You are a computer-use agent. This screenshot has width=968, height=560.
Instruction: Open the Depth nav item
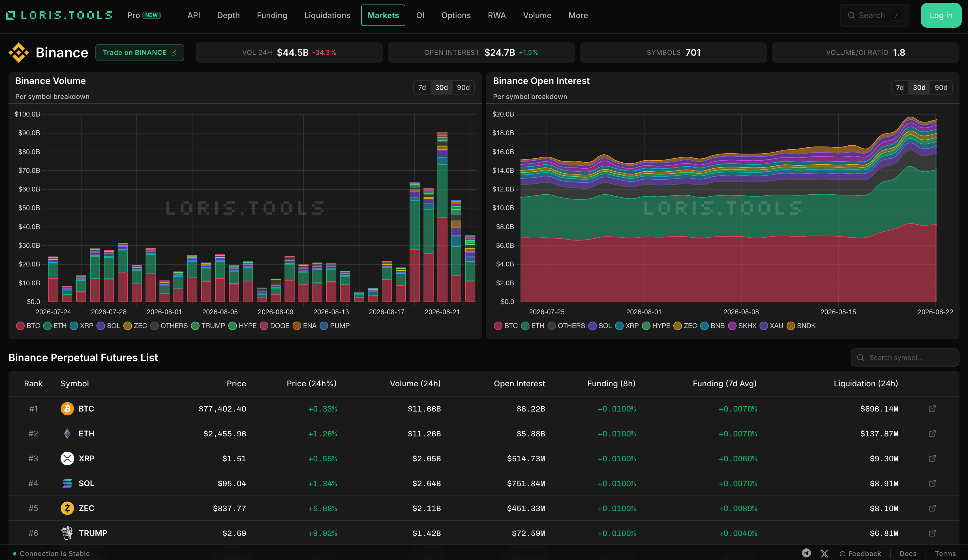(x=228, y=15)
